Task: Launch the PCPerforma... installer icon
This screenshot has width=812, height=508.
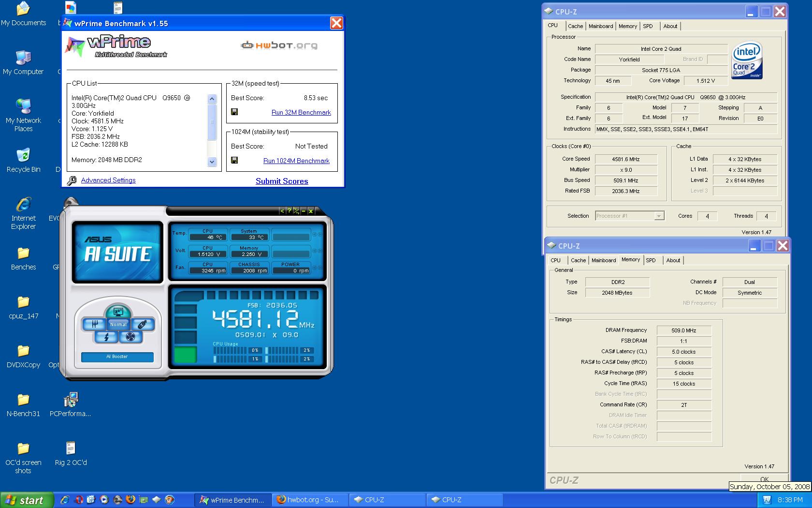Action: click(x=71, y=405)
